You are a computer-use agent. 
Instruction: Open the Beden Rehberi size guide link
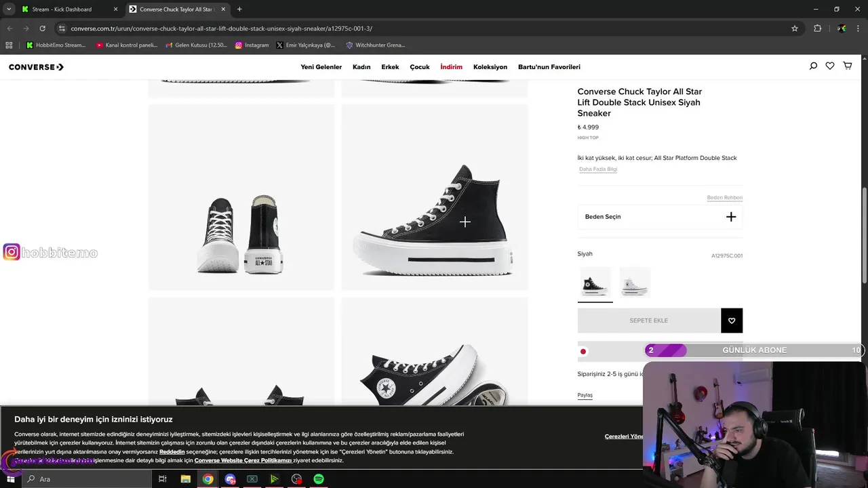(x=725, y=198)
